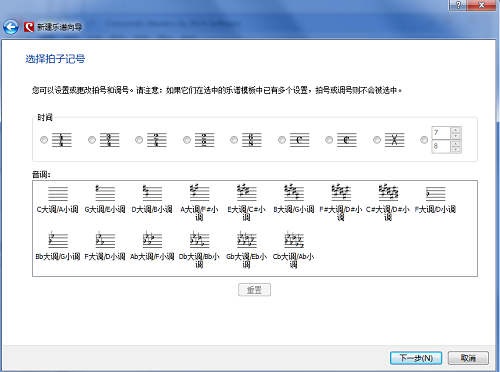Screen dimensions: 500x372
Task: Select the Db大调/Bb小调 key signature
Action: 199,250
